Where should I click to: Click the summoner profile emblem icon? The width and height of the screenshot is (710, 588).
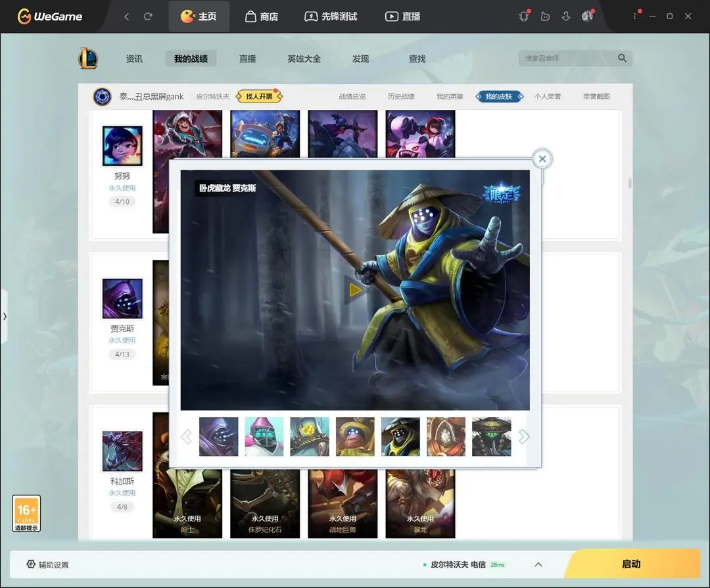(x=103, y=97)
